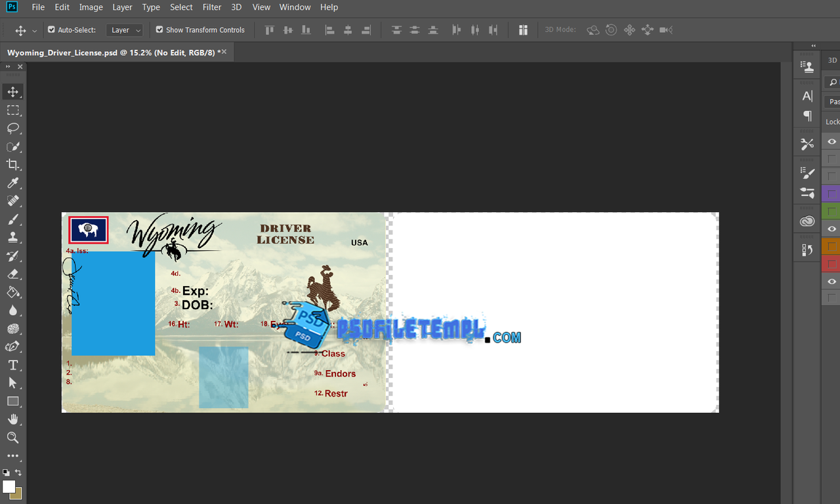The image size is (840, 504).
Task: Hide the layer between green and orange rows
Action: (x=831, y=229)
